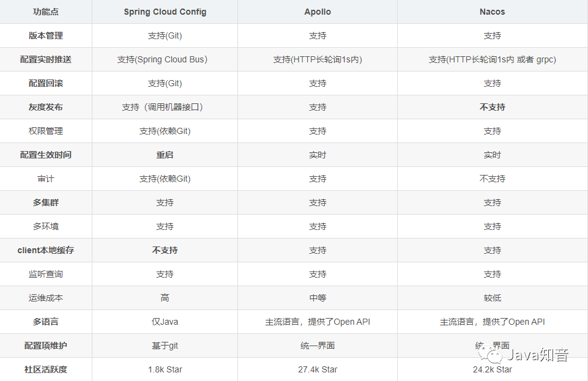Select bold 不支持 in client本地缓存 row
Image resolution: width=588 pixels, height=381 pixels.
point(165,250)
